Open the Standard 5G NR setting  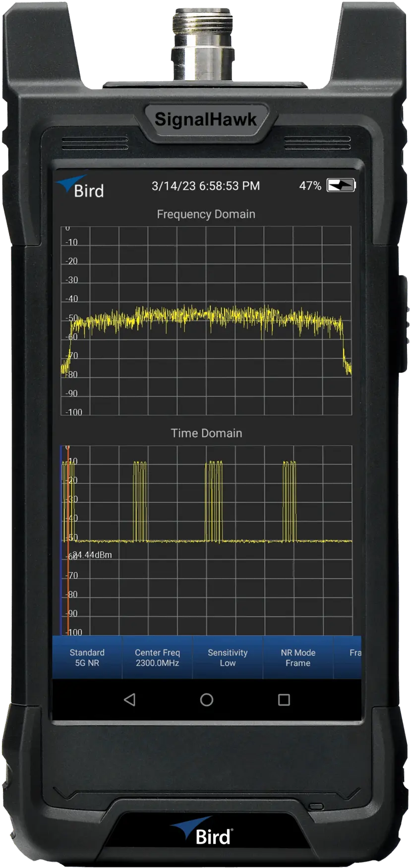coord(87,657)
